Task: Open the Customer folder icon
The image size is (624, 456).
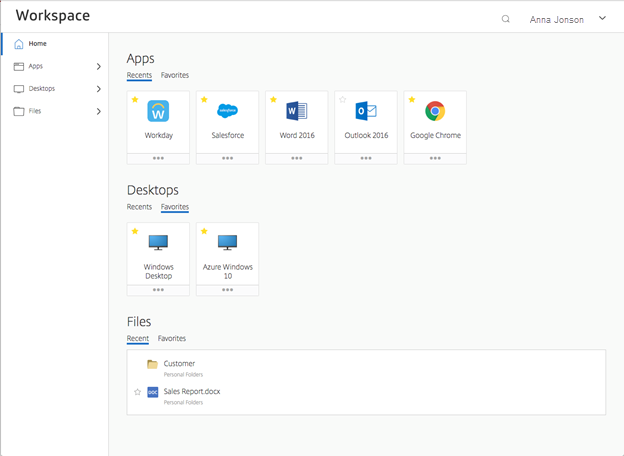Action: coord(152,364)
